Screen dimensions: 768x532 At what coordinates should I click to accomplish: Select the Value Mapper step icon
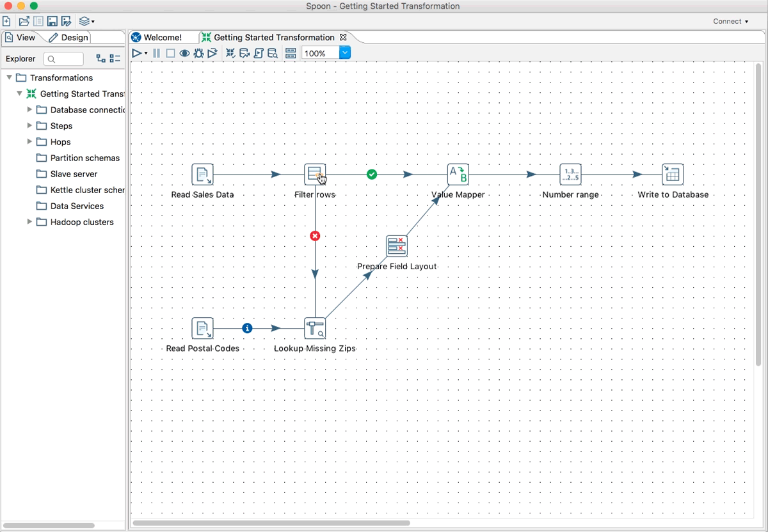point(458,174)
